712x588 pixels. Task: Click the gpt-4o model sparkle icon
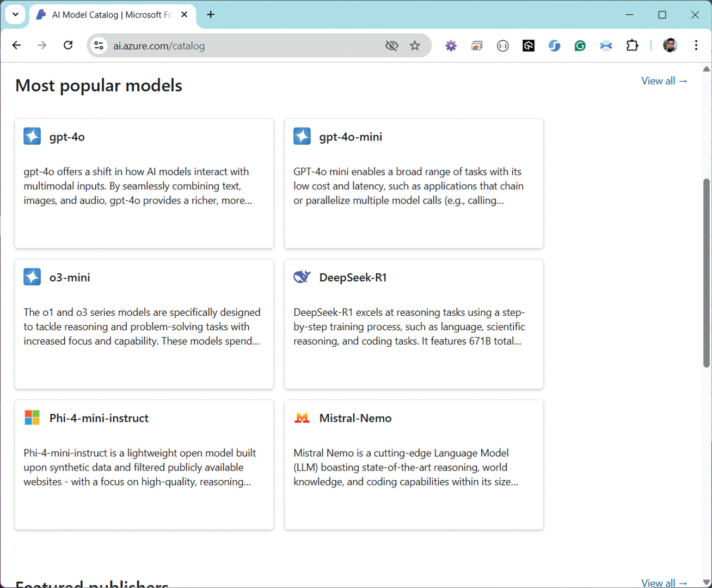(x=32, y=136)
